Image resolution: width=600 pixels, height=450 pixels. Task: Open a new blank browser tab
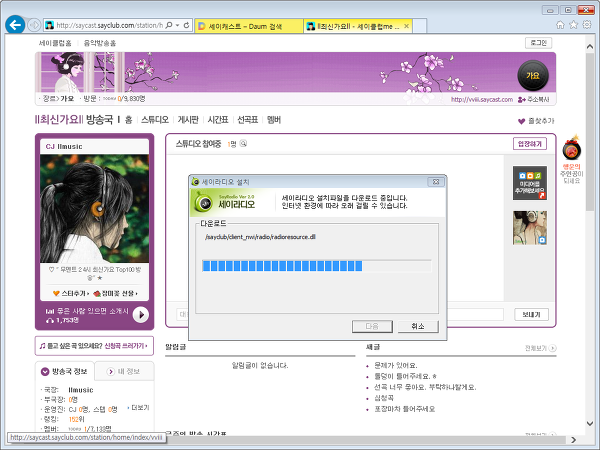tap(420, 26)
